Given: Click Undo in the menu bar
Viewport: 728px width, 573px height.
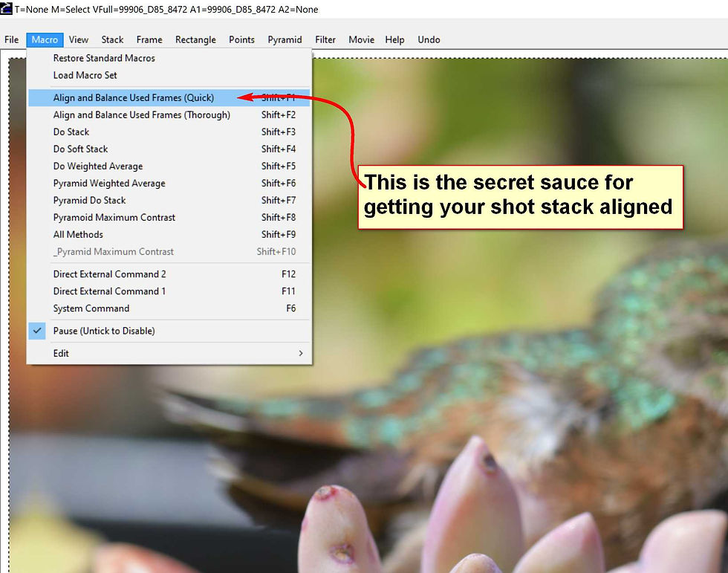Looking at the screenshot, I should (429, 40).
